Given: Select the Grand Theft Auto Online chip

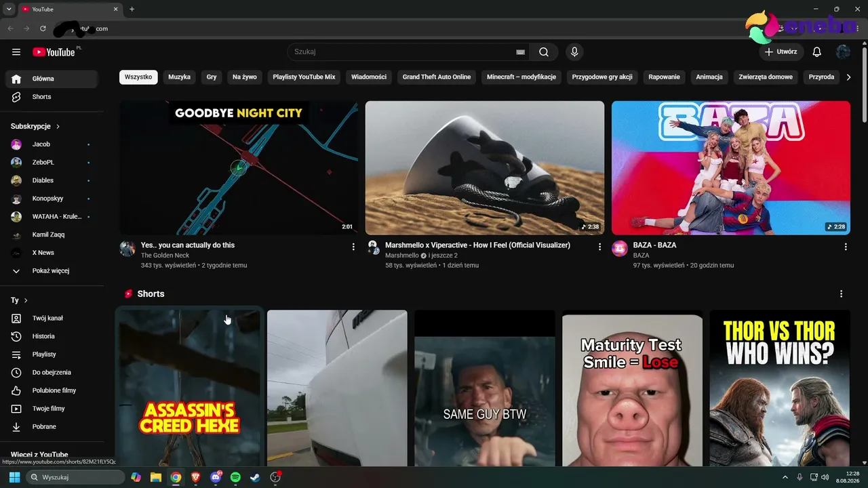Looking at the screenshot, I should click(437, 77).
